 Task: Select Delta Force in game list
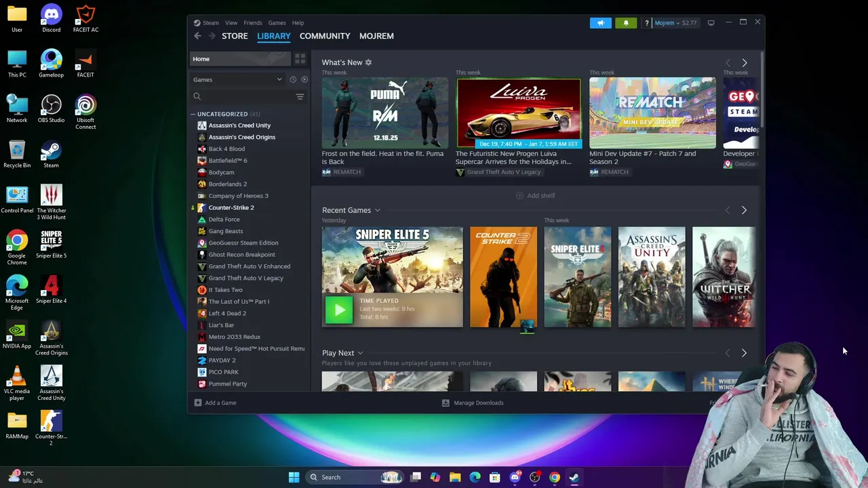[224, 220]
